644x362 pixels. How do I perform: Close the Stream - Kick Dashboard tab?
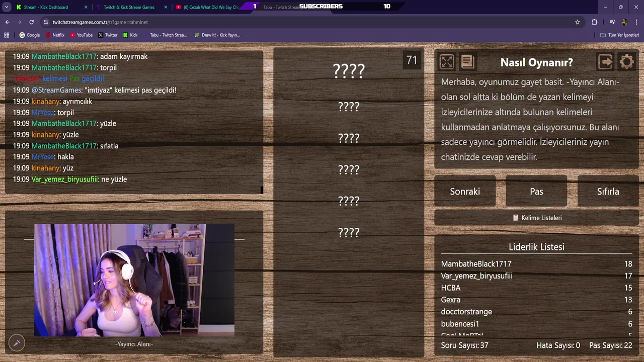(86, 7)
